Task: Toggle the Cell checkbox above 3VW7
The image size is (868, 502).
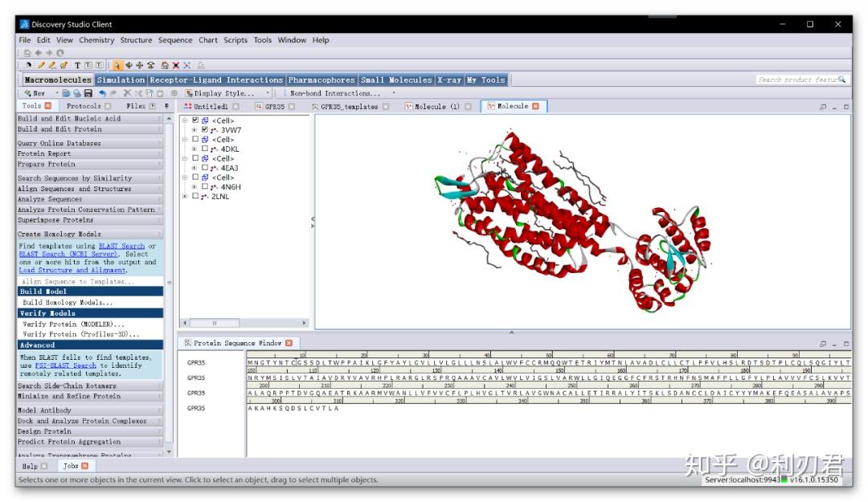Action: pyautogui.click(x=195, y=120)
